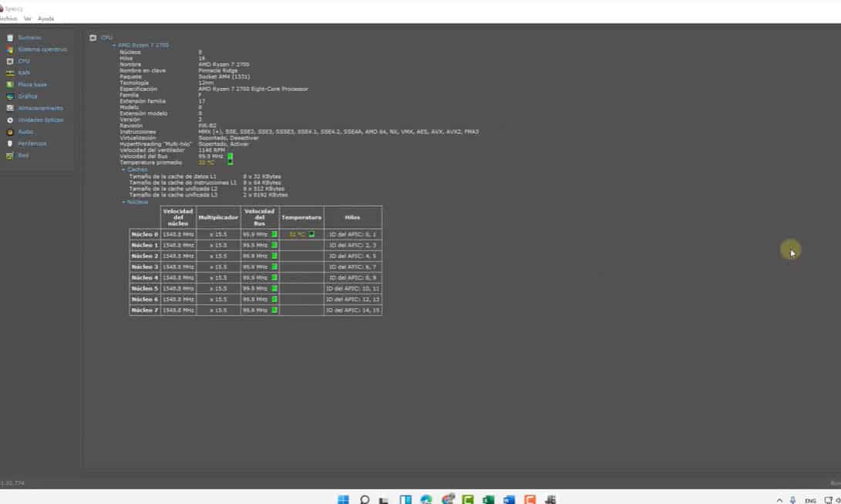Select Sistema operativo in the sidebar

pyautogui.click(x=42, y=49)
